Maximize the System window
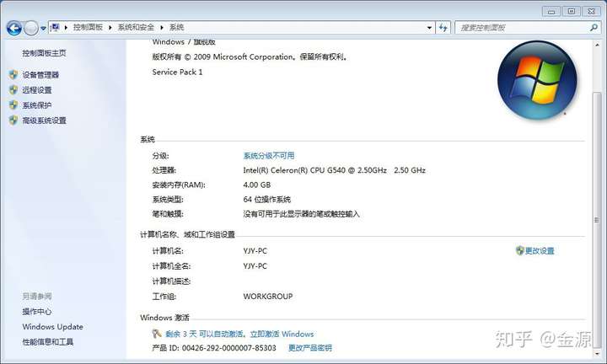The image size is (607, 364). pos(571,12)
